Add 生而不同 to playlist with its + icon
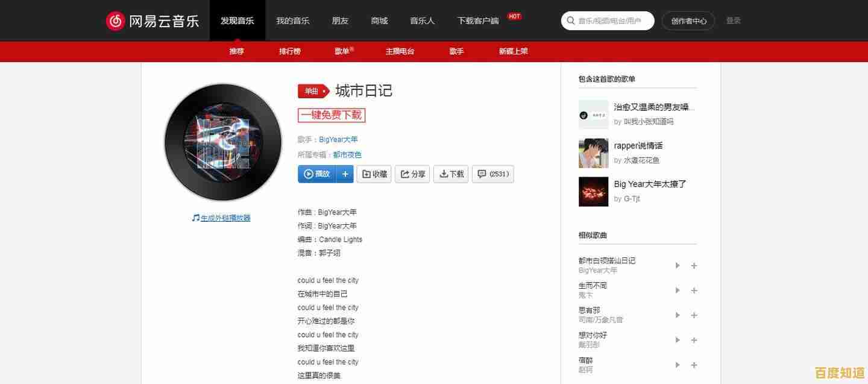 pyautogui.click(x=694, y=290)
